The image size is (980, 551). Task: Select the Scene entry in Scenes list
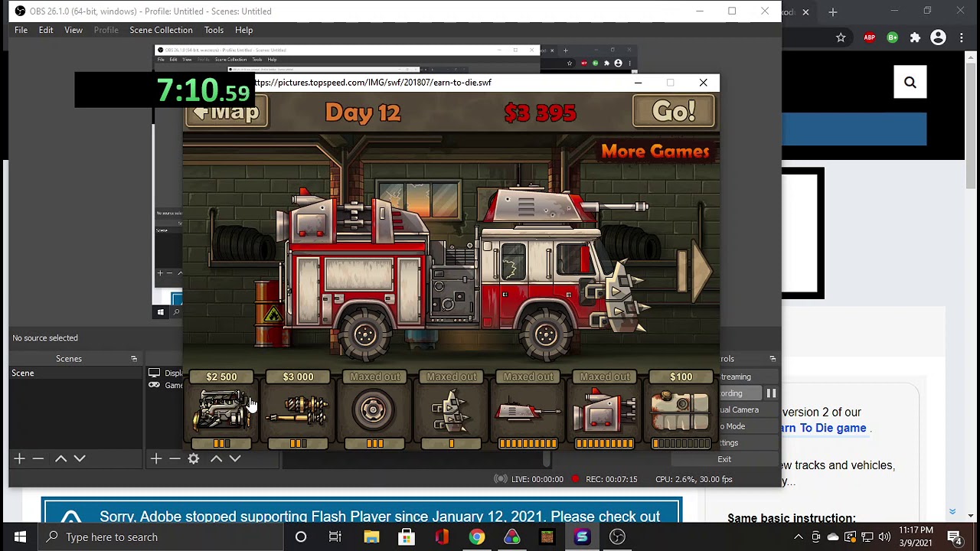pyautogui.click(x=76, y=373)
